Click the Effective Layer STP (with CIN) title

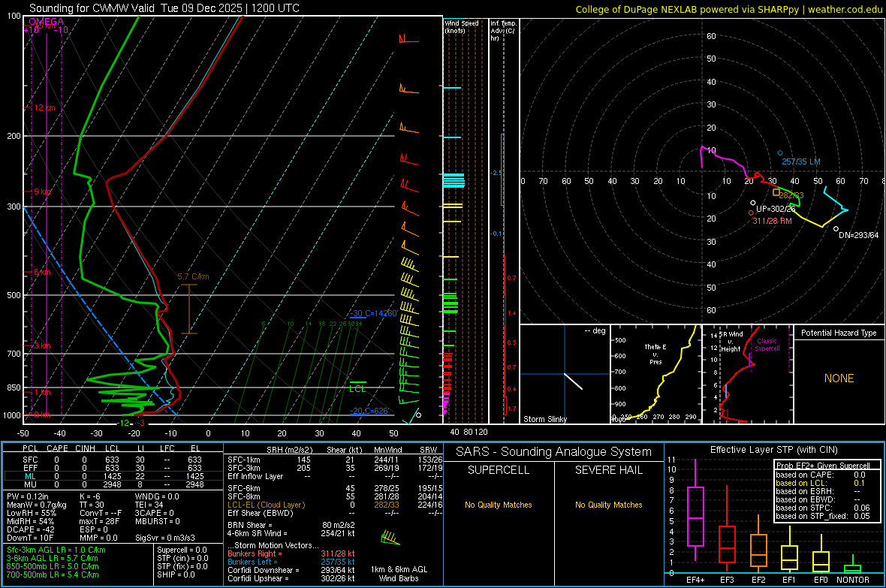[x=773, y=450]
